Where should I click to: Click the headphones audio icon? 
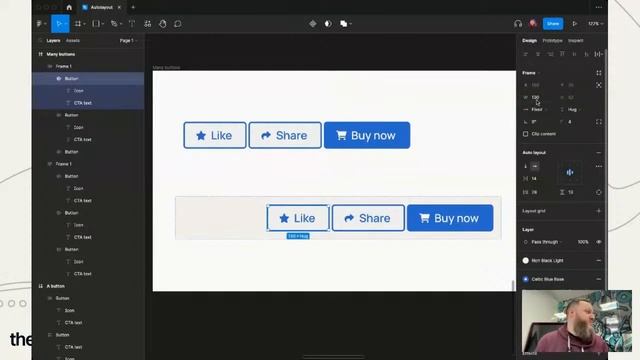pos(518,24)
